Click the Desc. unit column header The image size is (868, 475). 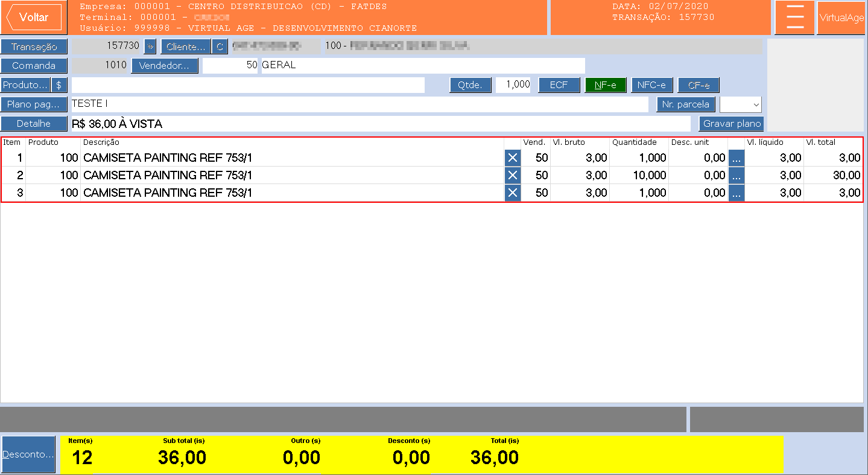click(690, 142)
